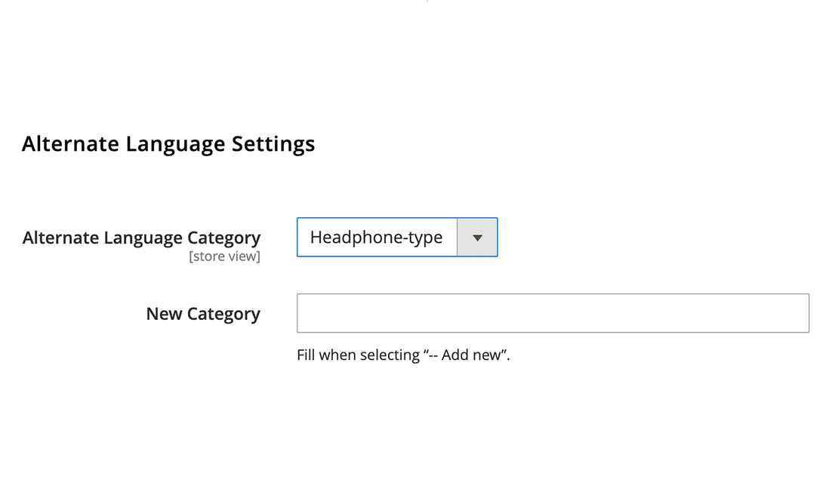The image size is (835, 504).
Task: Click the word Category in New Category label
Action: [x=223, y=314]
